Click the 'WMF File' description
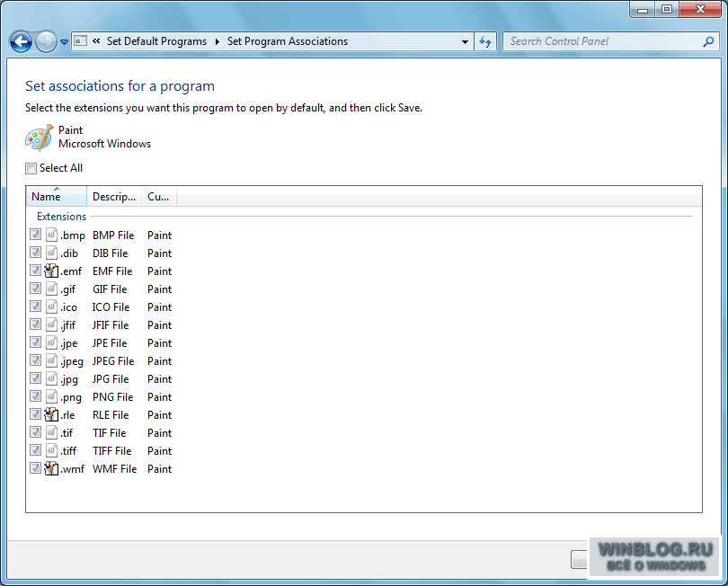 click(115, 469)
